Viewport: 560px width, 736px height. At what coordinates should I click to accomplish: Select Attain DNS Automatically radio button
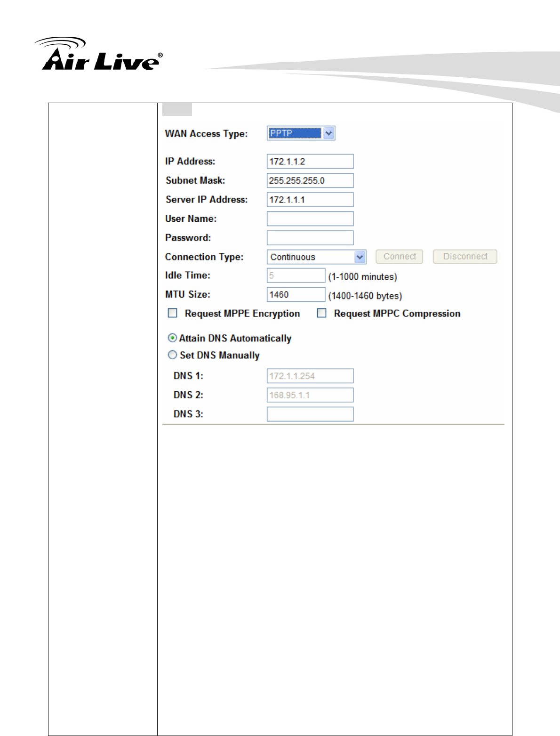(173, 338)
